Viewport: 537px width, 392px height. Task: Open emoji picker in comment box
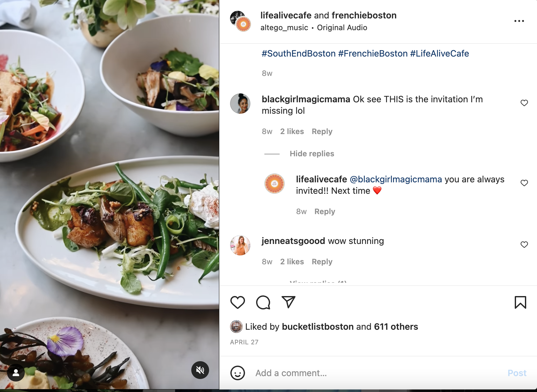238,373
